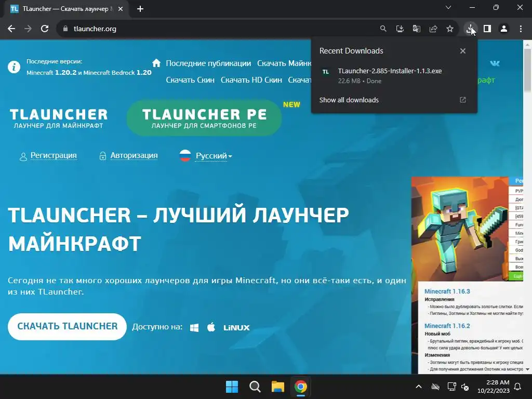532x399 pixels.
Task: Click the tlauncher.org address bar
Action: (x=217, y=29)
